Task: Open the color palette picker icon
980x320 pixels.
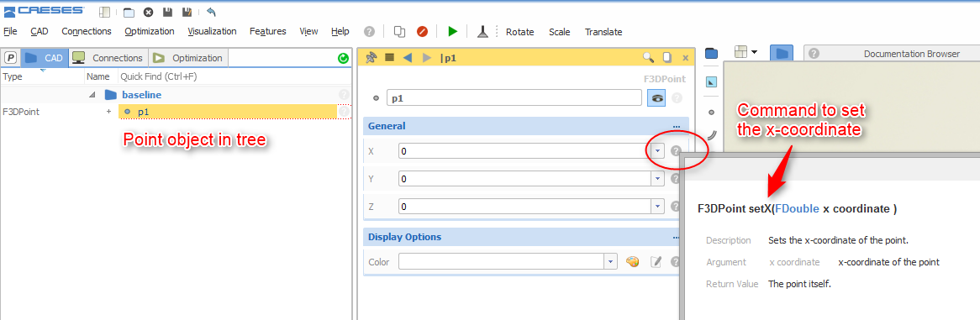Action: (x=633, y=262)
